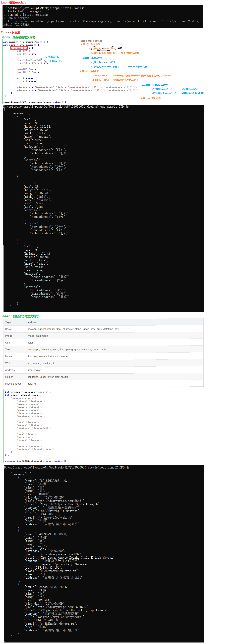Click the red-boxed 'persons|1-3' code key
This screenshot has height=644, width=234.
[x=19, y=48]
